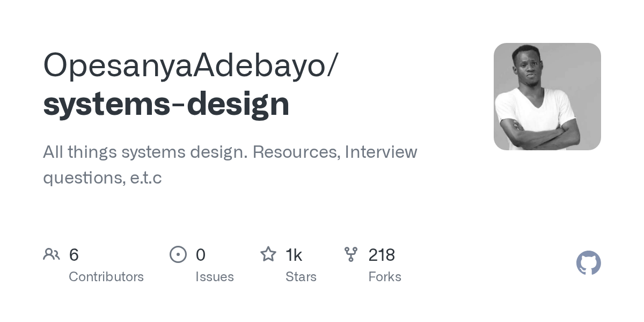Image resolution: width=644 pixels, height=322 pixels.
Task: Open the GitHub logo icon
Action: pyautogui.click(x=589, y=263)
